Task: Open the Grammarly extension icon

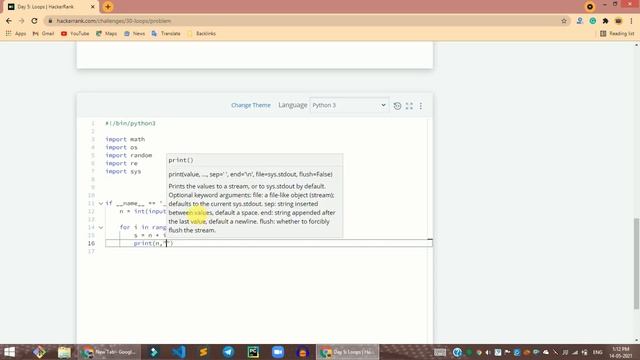Action: coord(593,21)
